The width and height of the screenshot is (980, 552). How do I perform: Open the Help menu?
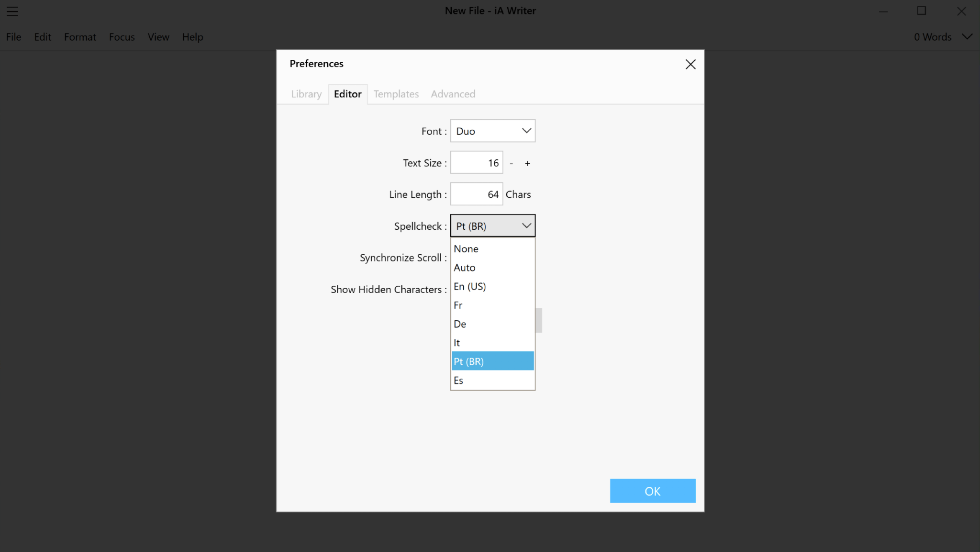tap(192, 37)
